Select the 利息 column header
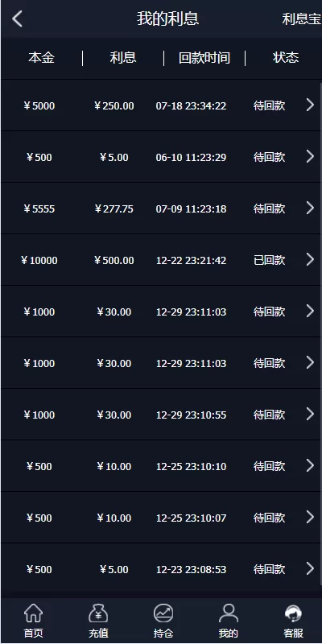Viewport: 322px width, 644px height. (x=123, y=58)
